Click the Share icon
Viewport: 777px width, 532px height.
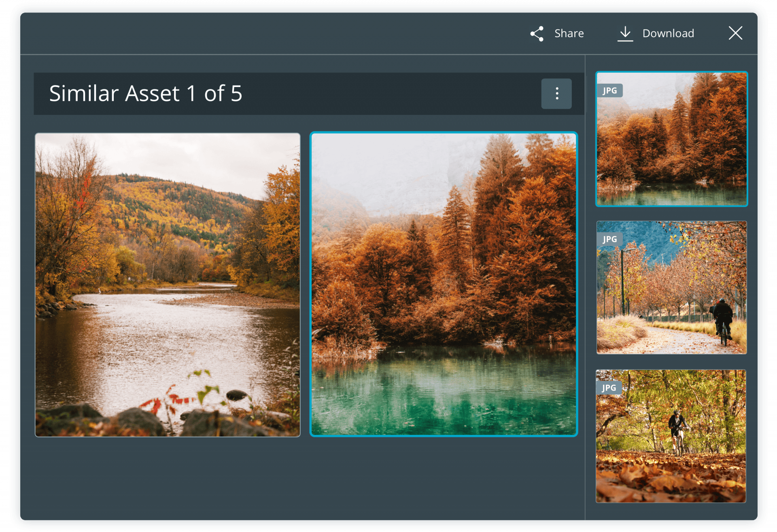pos(537,33)
